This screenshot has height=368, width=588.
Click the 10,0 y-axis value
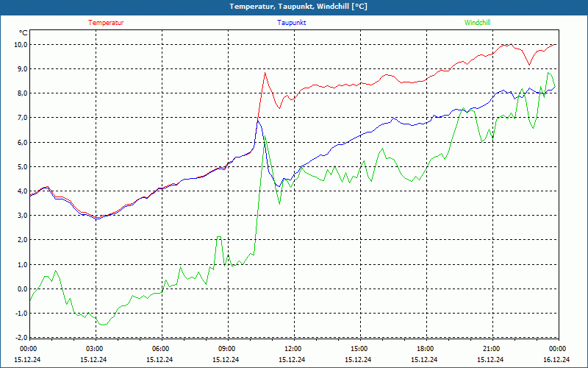click(x=21, y=45)
